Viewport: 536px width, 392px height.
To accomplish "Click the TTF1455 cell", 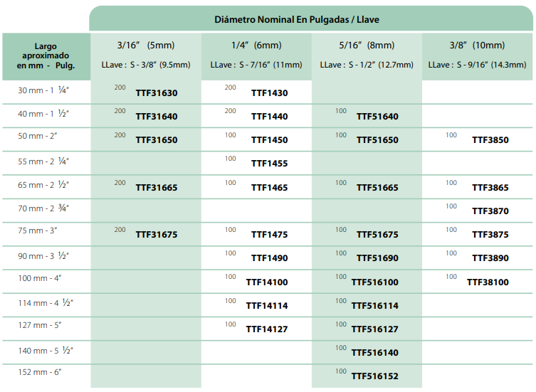I will pyautogui.click(x=269, y=164).
